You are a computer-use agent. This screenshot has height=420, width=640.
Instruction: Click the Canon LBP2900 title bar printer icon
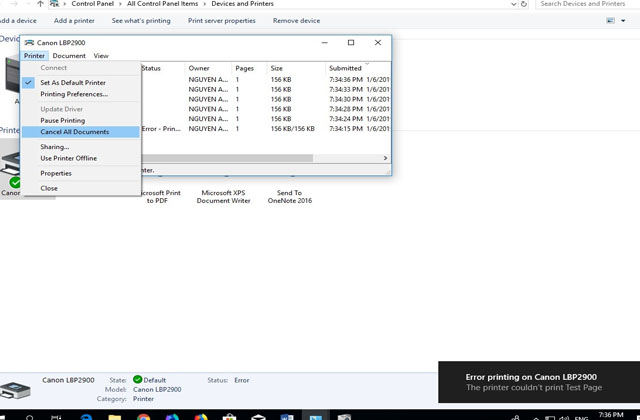point(29,42)
